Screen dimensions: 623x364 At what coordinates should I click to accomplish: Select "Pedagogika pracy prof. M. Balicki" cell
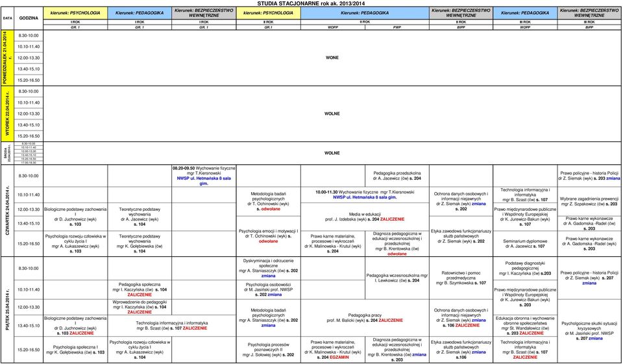[x=365, y=317]
